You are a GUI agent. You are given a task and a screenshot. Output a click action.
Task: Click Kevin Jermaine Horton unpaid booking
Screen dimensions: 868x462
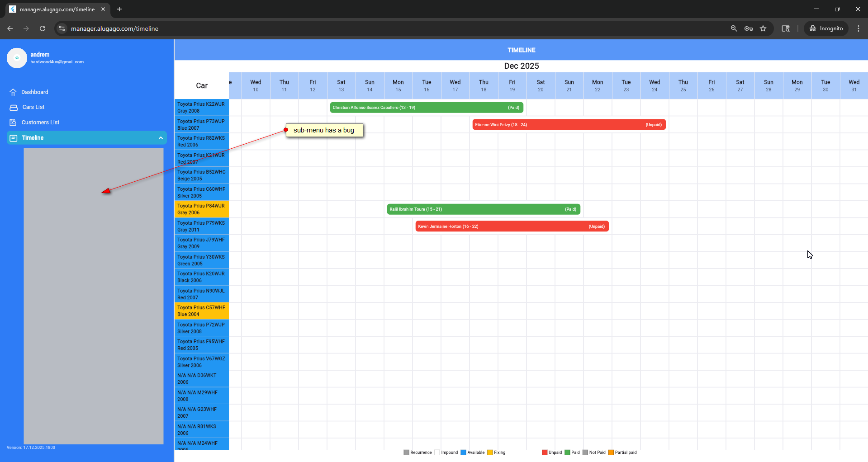(x=512, y=226)
